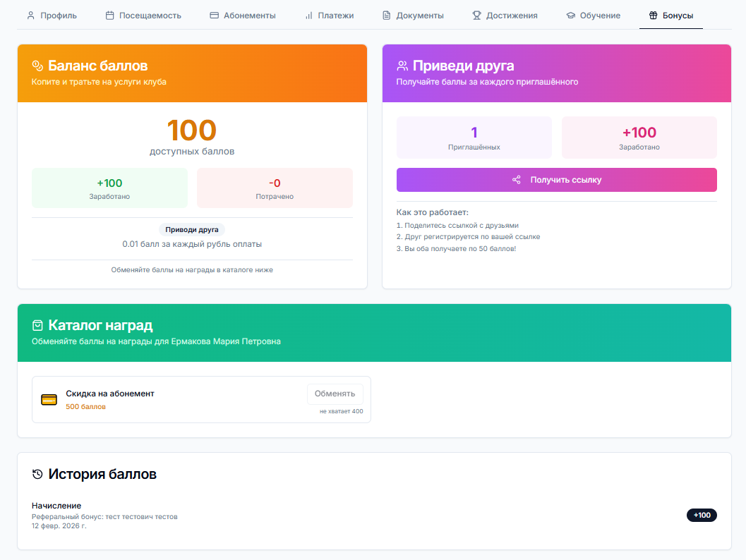Open the Платежи tab
This screenshot has width=746, height=560.
click(329, 15)
